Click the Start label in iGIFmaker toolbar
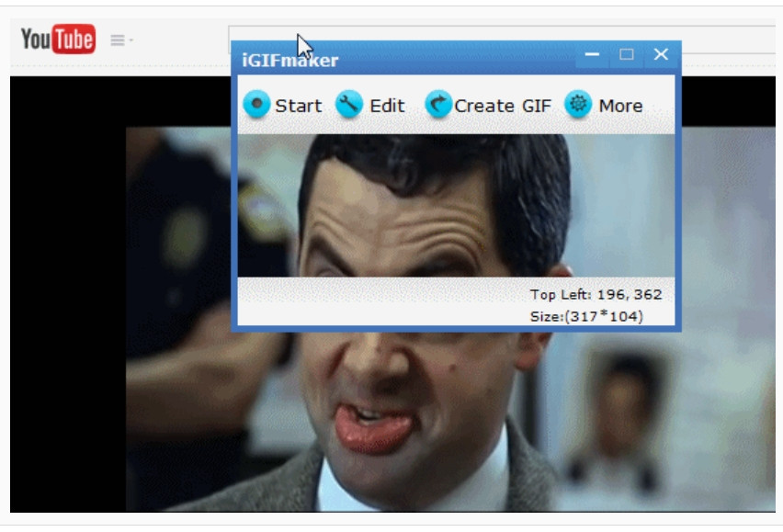 click(x=298, y=106)
